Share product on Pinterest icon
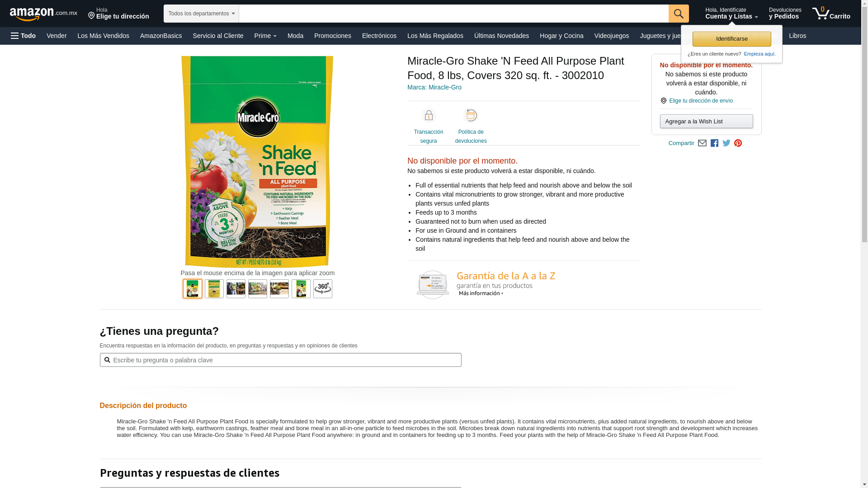The width and height of the screenshot is (868, 488). coord(738,143)
